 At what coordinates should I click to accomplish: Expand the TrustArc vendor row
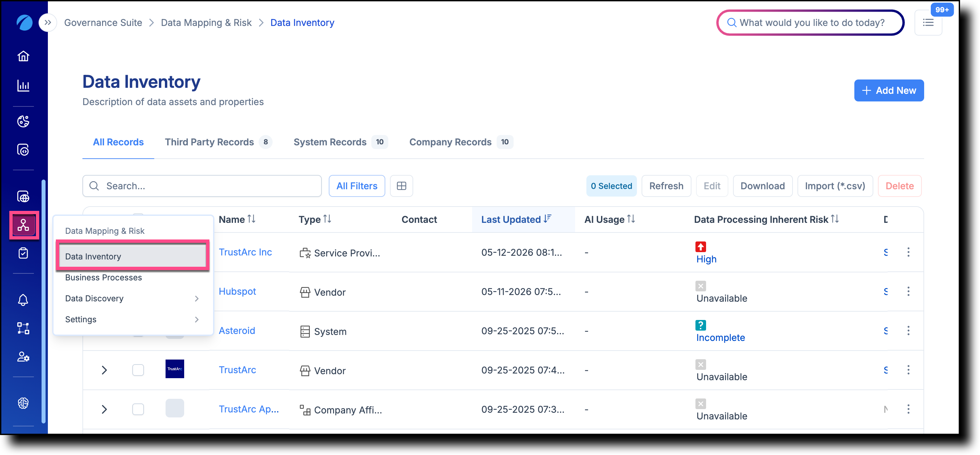pos(104,370)
